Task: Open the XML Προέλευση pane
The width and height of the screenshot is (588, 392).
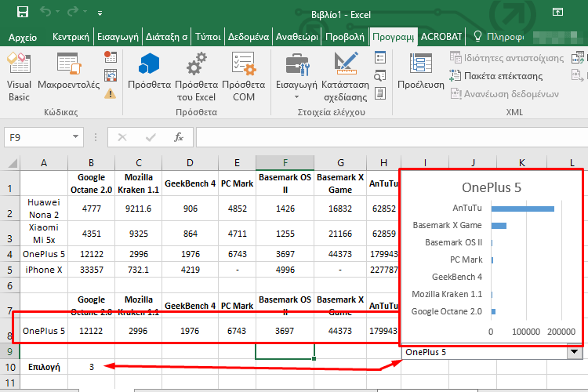Action: pyautogui.click(x=421, y=71)
